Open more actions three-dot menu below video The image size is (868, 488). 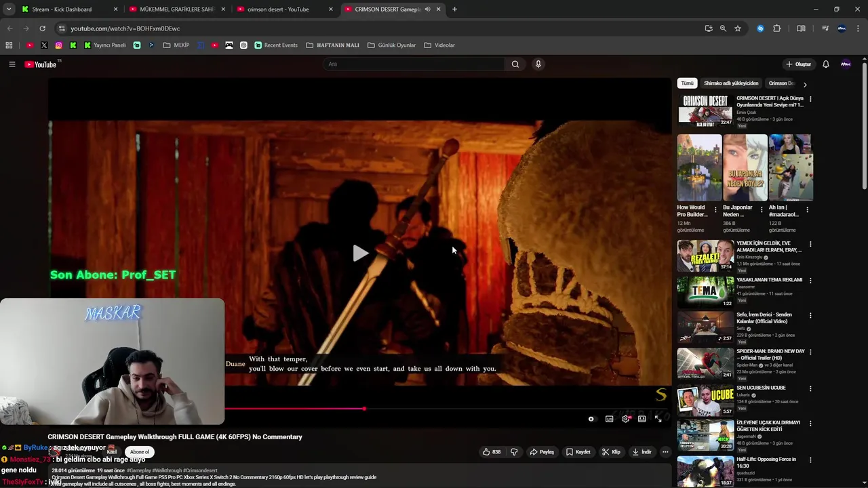point(665,452)
